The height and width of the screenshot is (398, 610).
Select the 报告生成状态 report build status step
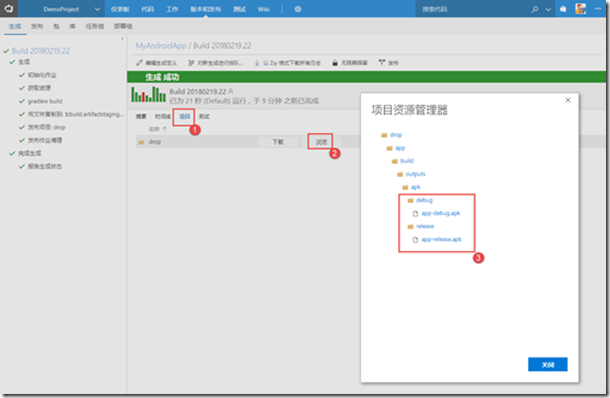44,167
